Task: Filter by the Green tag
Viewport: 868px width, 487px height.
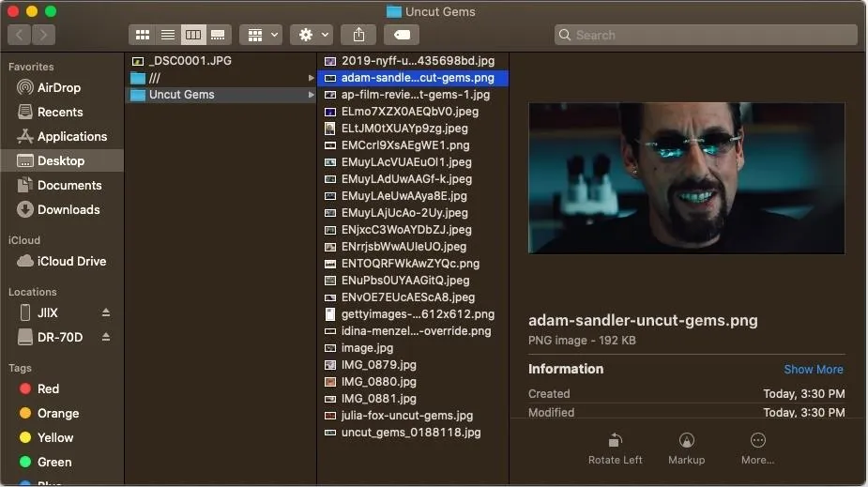Action: pos(62,462)
